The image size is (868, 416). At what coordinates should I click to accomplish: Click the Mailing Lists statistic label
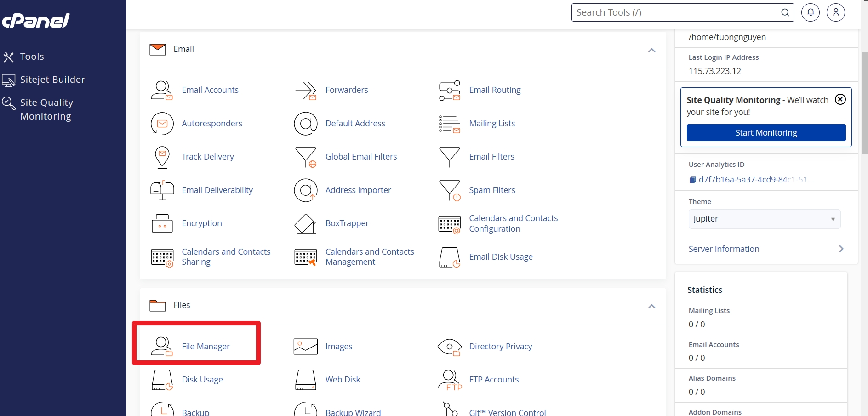click(709, 310)
